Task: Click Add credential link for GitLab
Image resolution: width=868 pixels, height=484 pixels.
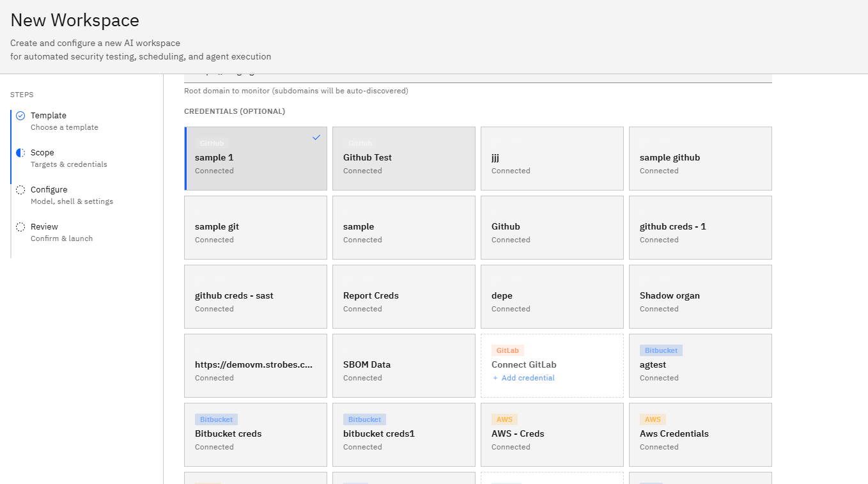Action: coord(523,378)
